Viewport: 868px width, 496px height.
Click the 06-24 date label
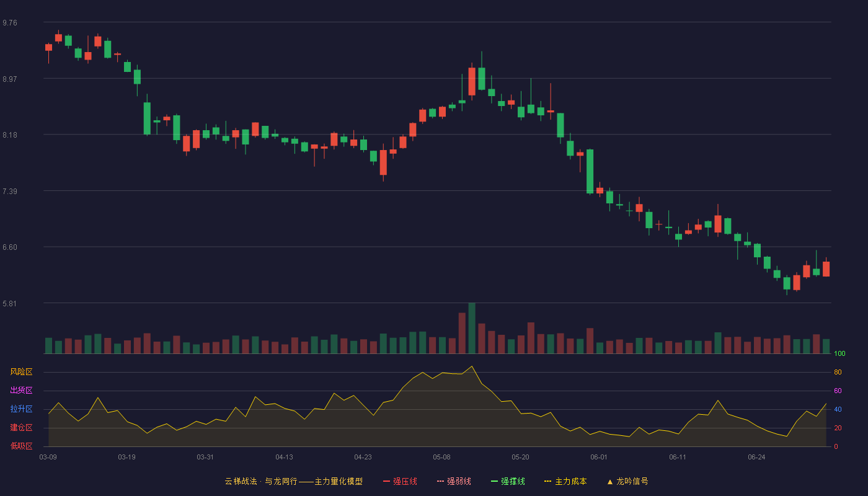756,457
